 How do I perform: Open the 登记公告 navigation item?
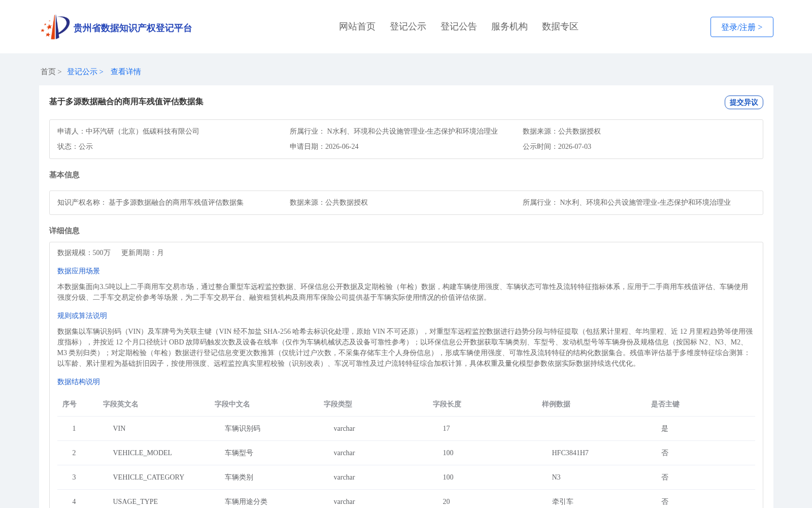459,26
